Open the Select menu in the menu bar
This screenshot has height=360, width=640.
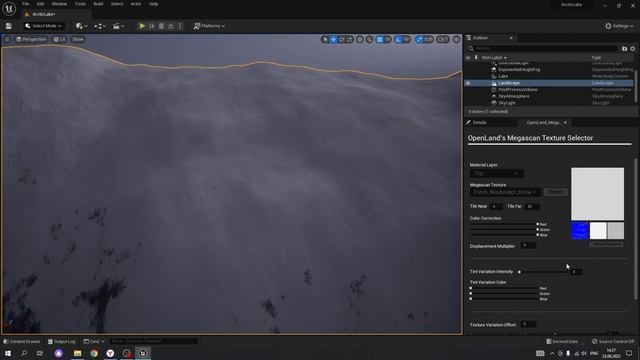click(x=117, y=4)
